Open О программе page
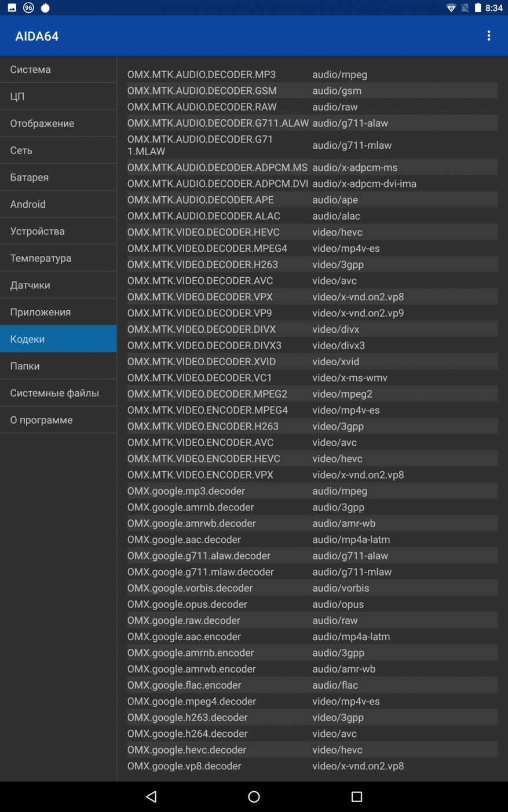 pos(58,420)
